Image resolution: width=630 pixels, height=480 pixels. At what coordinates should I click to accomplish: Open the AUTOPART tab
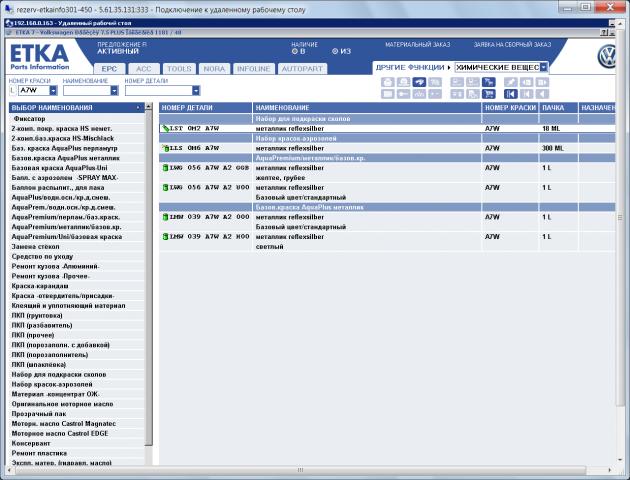point(302,69)
